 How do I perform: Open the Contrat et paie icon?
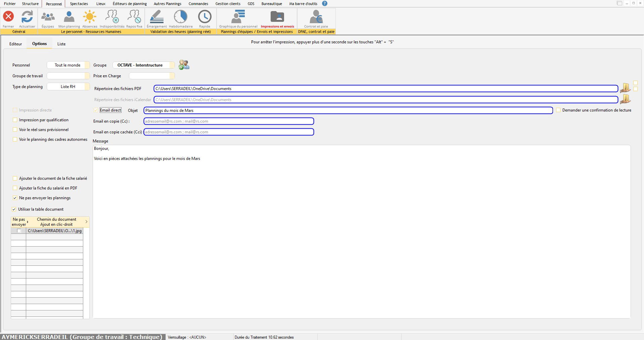(x=316, y=16)
